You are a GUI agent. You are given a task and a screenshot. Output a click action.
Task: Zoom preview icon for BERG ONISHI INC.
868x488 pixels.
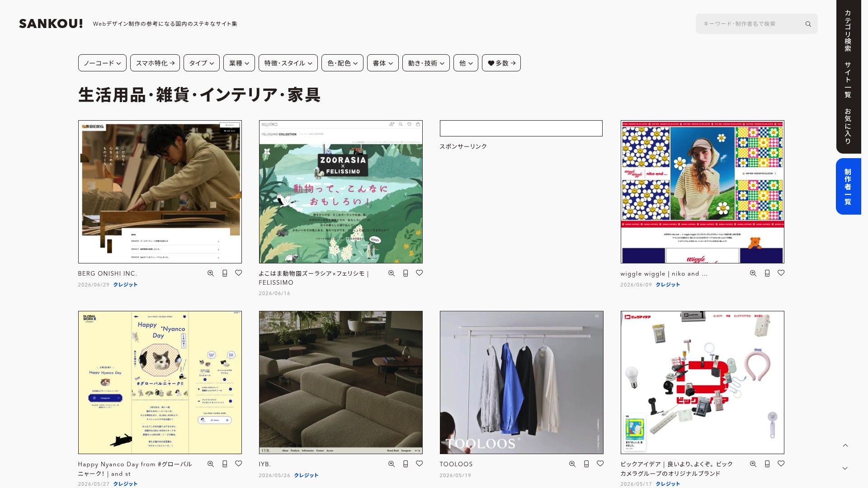[x=211, y=273]
